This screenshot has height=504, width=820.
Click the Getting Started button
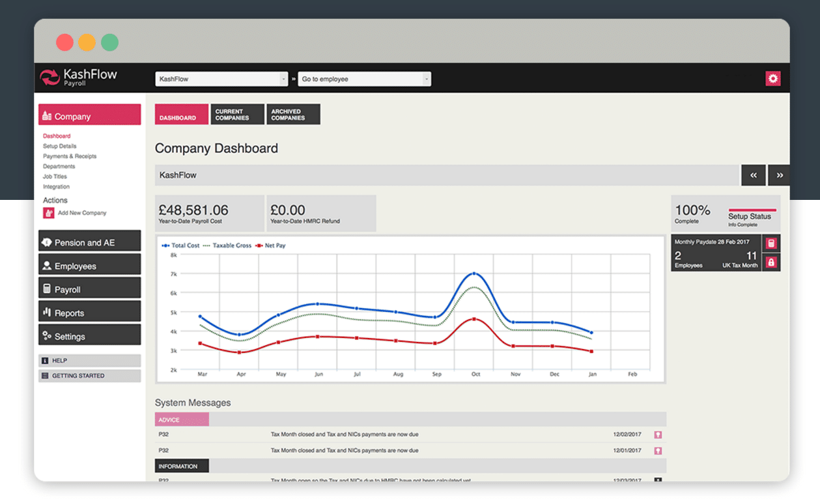89,376
